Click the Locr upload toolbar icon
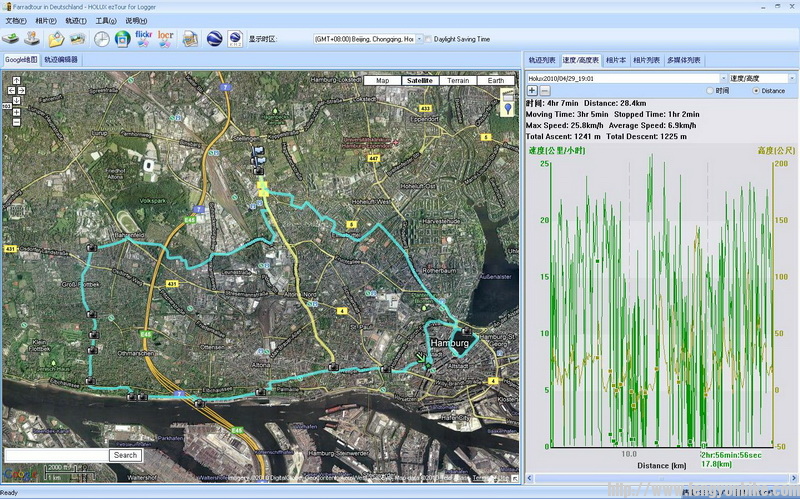 tap(165, 39)
